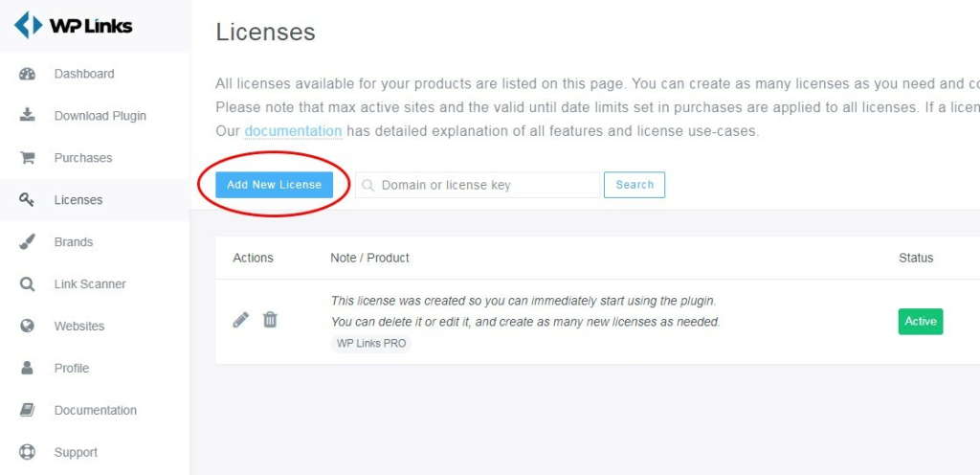This screenshot has height=475, width=980.
Task: Click the Brands paintbrush icon
Action: [x=28, y=242]
